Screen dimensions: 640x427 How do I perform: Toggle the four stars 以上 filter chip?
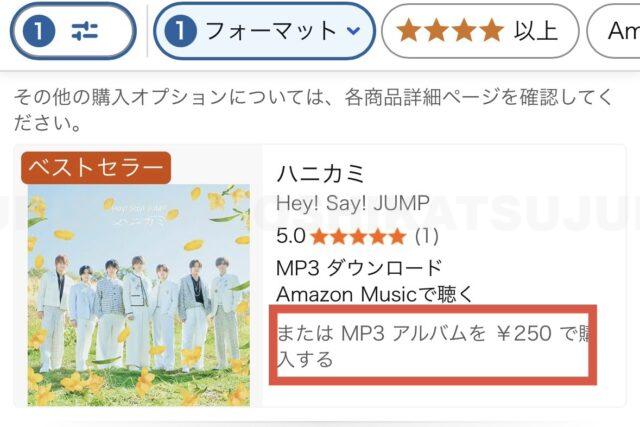pos(480,31)
